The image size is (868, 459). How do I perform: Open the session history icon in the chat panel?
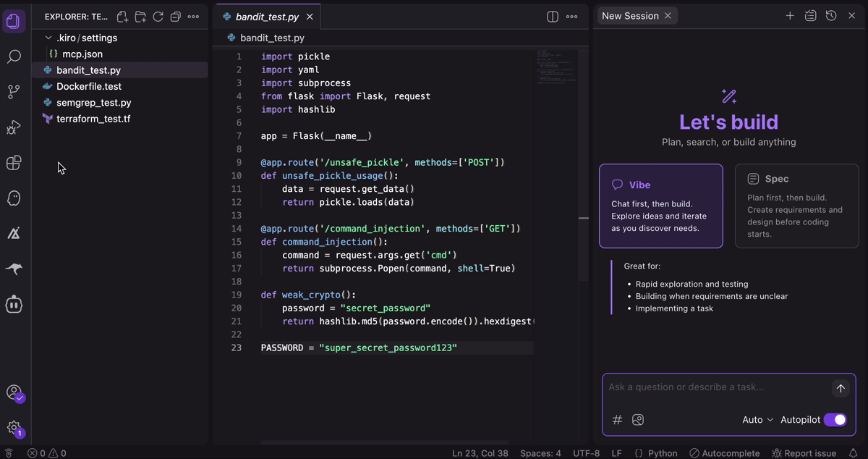830,14
